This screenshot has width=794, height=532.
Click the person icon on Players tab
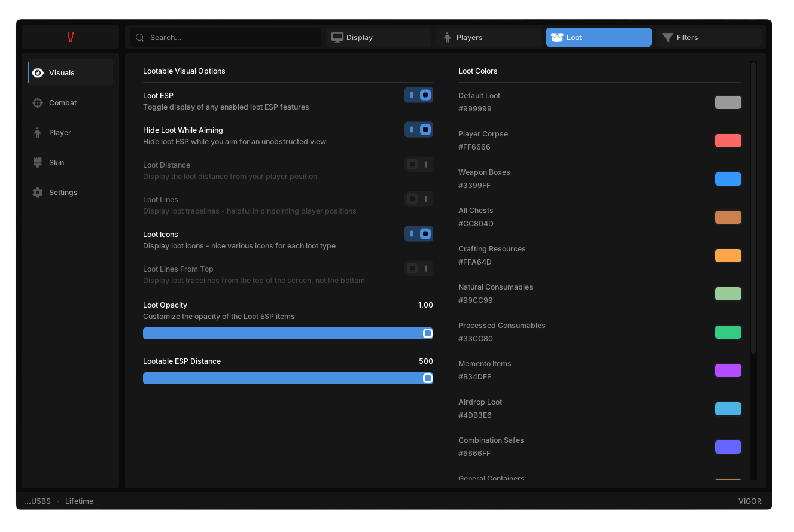(x=447, y=37)
